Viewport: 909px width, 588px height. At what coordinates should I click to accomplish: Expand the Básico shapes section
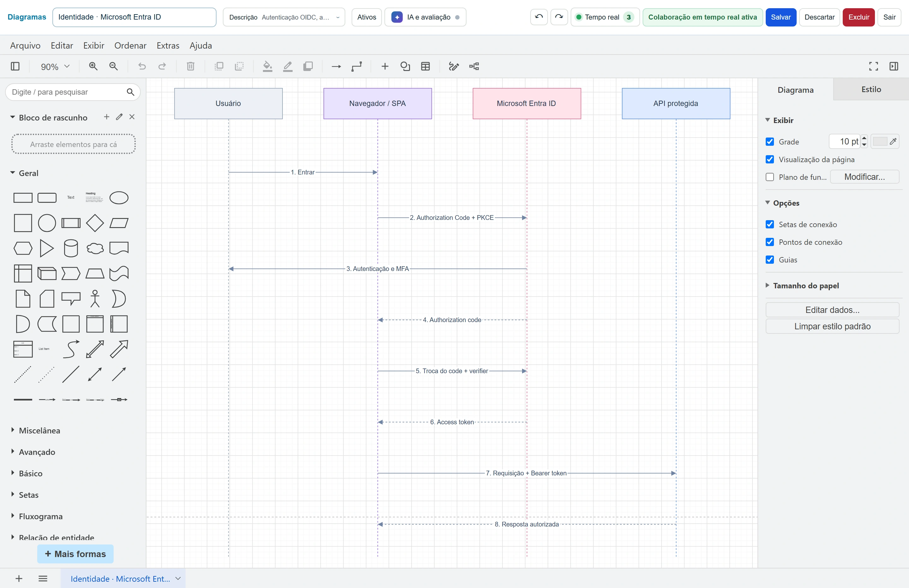(13, 473)
